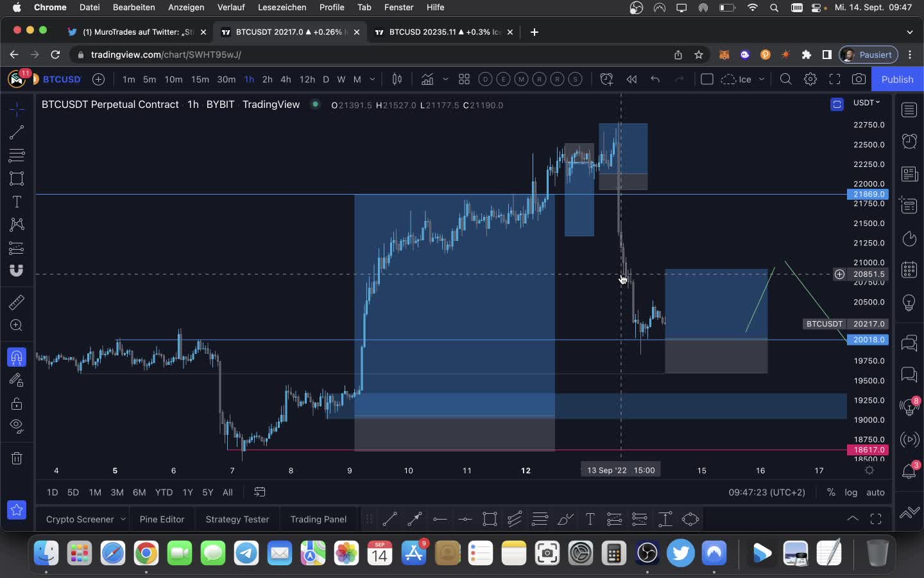The height and width of the screenshot is (578, 924).
Task: Show All date range
Action: (x=228, y=492)
